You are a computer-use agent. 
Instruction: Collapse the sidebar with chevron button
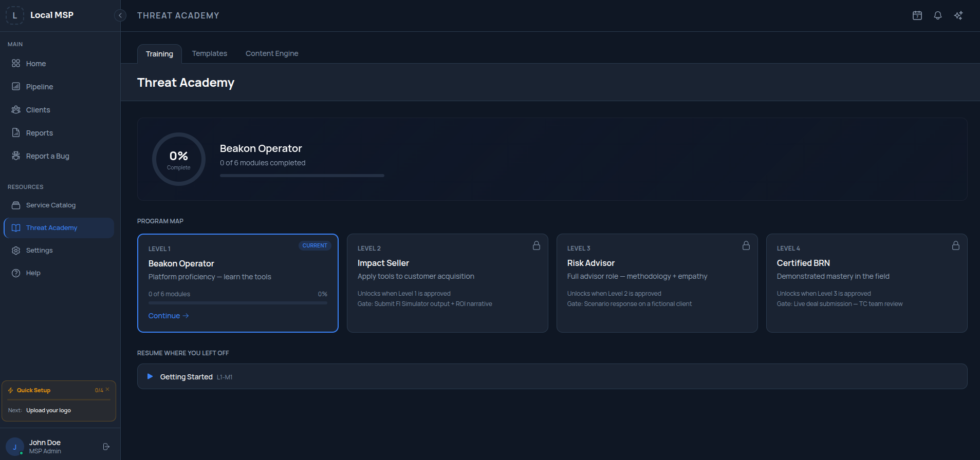tap(120, 15)
